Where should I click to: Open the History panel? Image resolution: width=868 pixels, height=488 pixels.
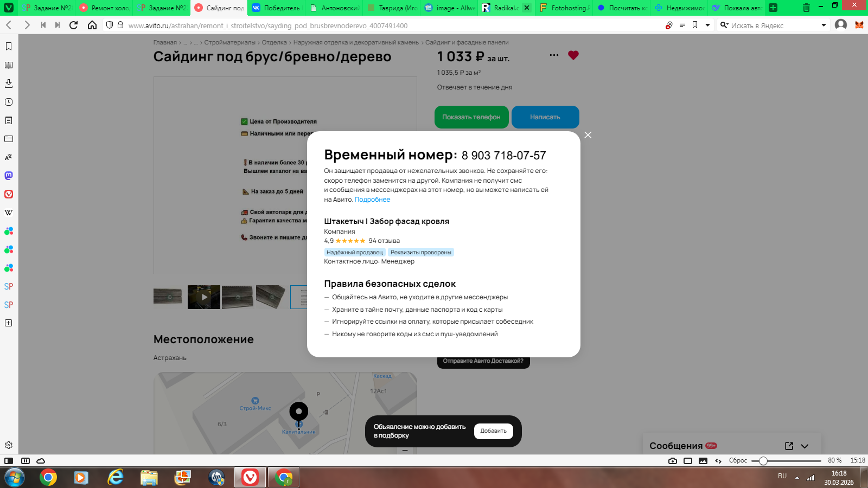(x=9, y=102)
